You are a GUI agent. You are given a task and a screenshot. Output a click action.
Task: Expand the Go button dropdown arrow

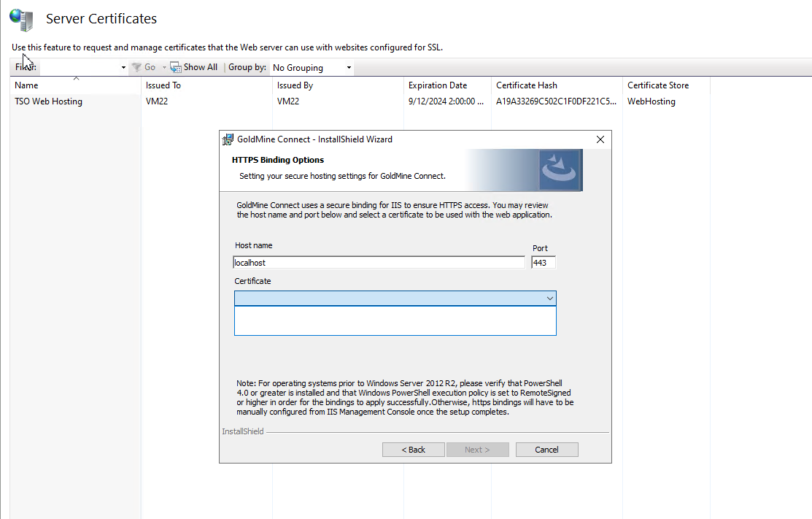click(164, 68)
